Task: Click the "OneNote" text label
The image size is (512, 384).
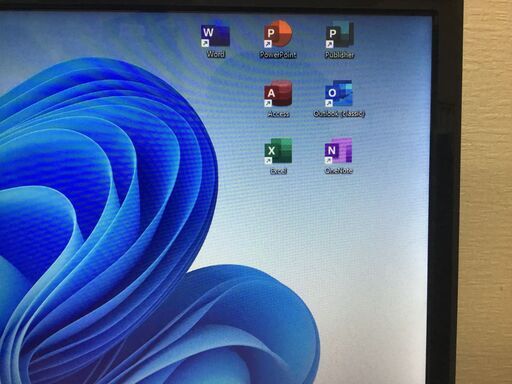Action: pos(338,171)
